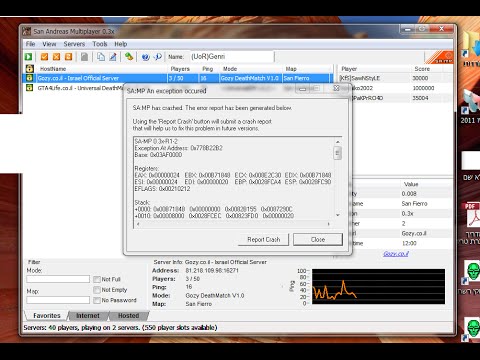Click the Server Properties pencil icon
Image resolution: width=480 pixels, height=360 pixels.
[113, 57]
